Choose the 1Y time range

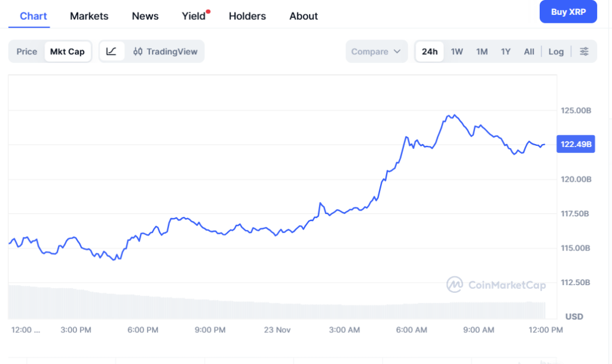coord(506,51)
